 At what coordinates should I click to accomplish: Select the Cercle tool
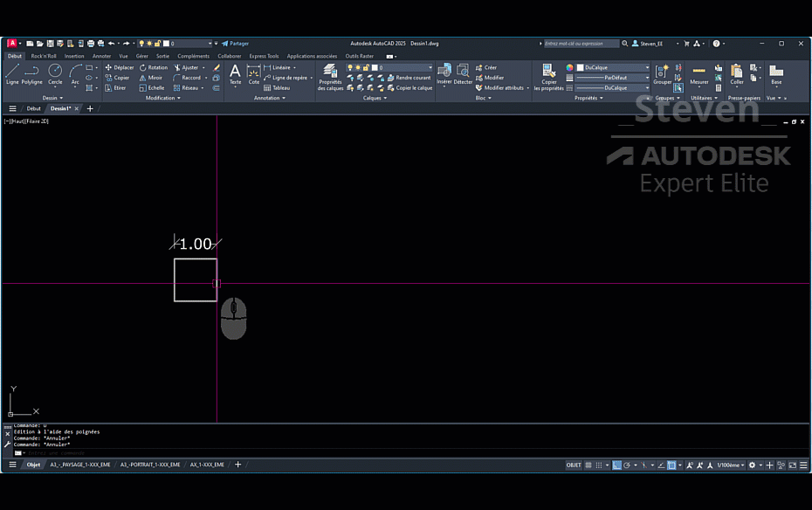coord(55,74)
